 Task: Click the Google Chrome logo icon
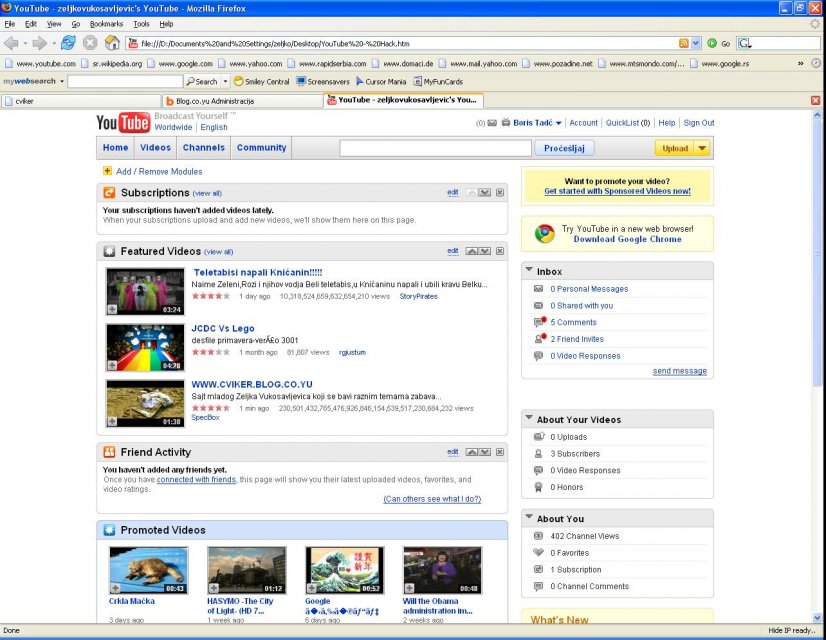[545, 233]
